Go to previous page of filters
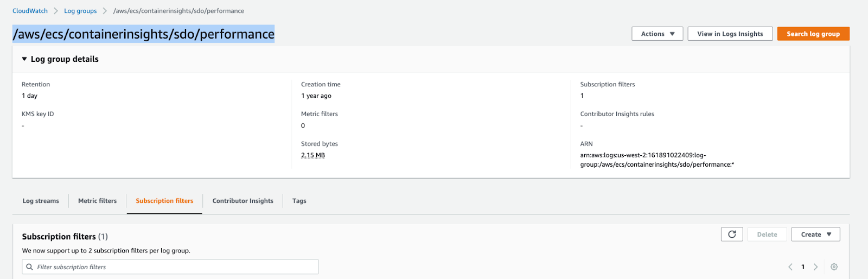Image resolution: width=868 pixels, height=279 pixels. 790,267
